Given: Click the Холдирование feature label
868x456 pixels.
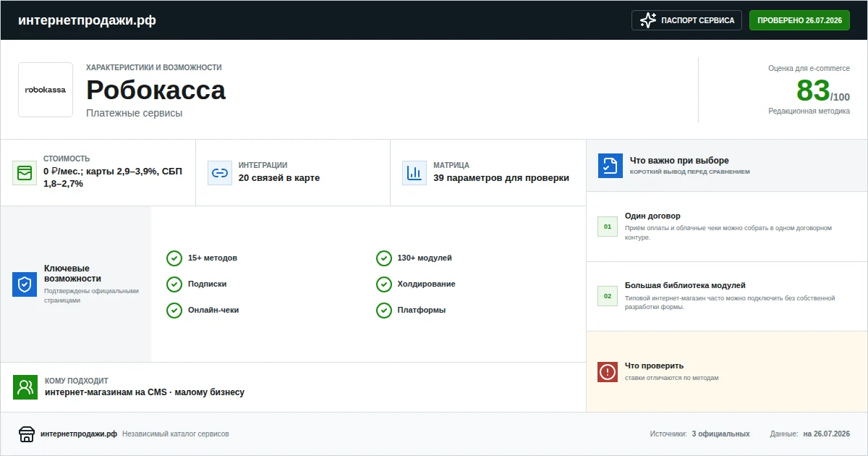Looking at the screenshot, I should (x=427, y=284).
